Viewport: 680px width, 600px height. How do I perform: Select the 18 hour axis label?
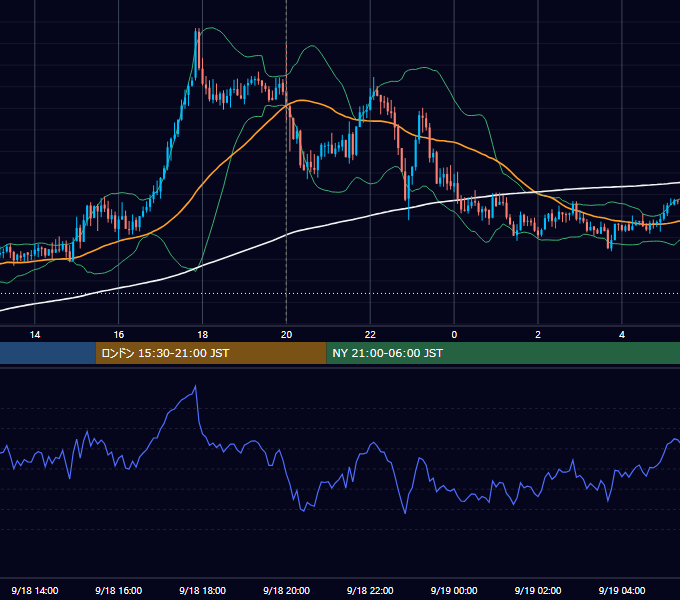203,335
